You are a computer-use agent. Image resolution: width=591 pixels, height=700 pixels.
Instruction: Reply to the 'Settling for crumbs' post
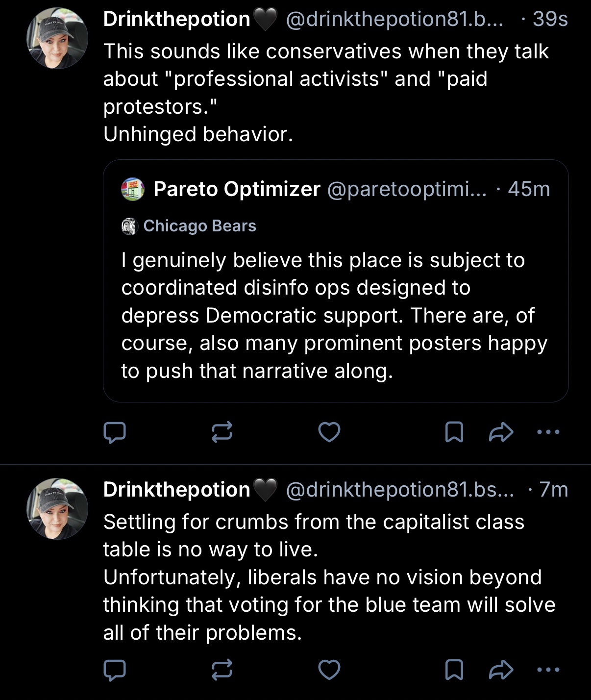point(115,670)
